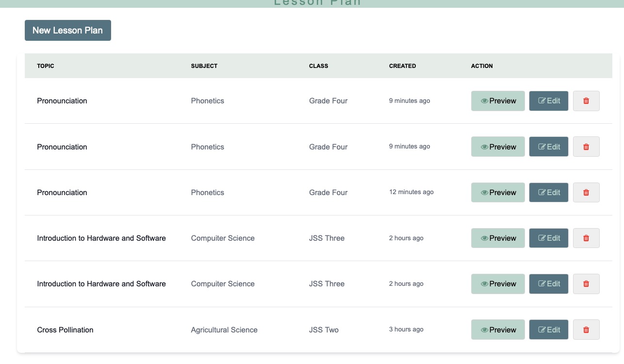Create a New Lesson Plan
This screenshot has height=364, width=624.
(68, 30)
